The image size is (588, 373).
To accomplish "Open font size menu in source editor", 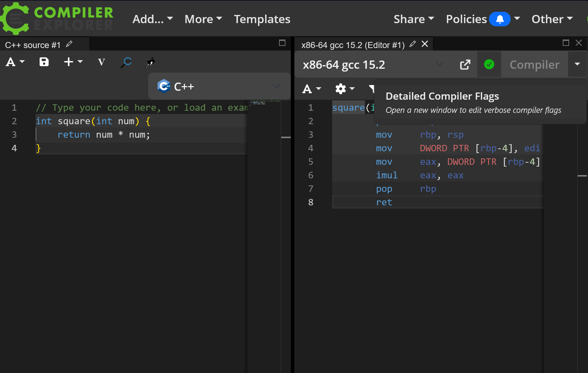I will coord(15,62).
